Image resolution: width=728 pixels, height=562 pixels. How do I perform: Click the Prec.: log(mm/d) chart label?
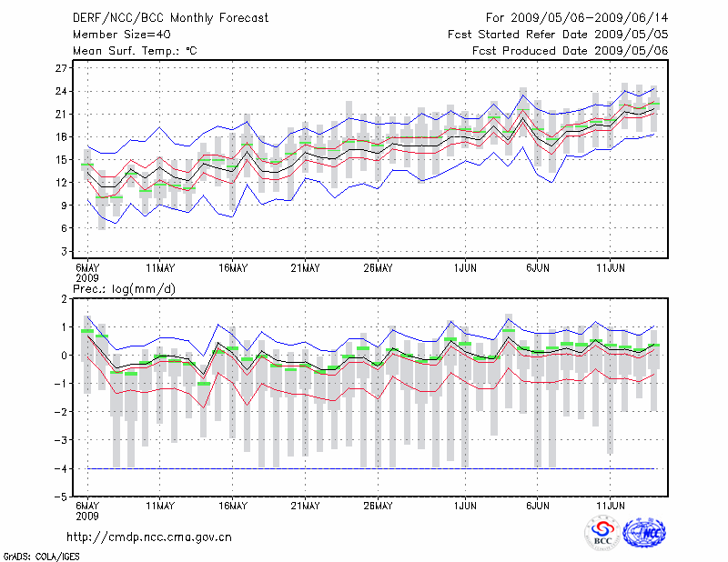(x=122, y=289)
